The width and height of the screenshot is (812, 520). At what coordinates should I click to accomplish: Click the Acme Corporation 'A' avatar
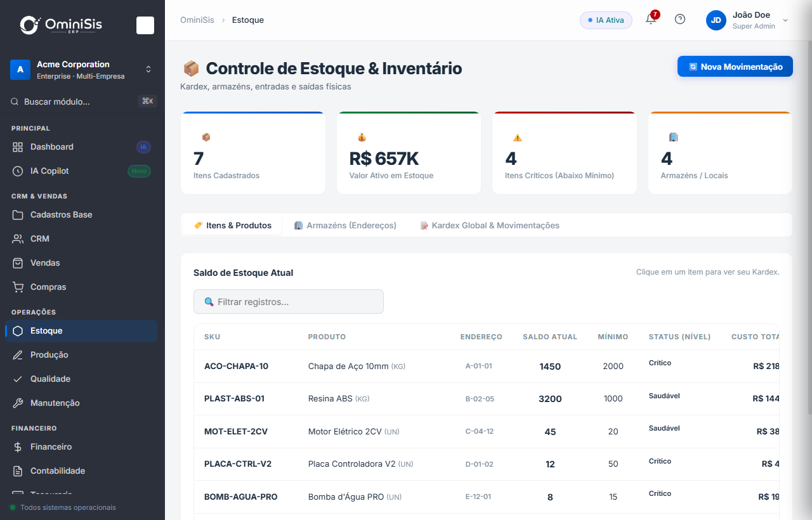click(20, 70)
